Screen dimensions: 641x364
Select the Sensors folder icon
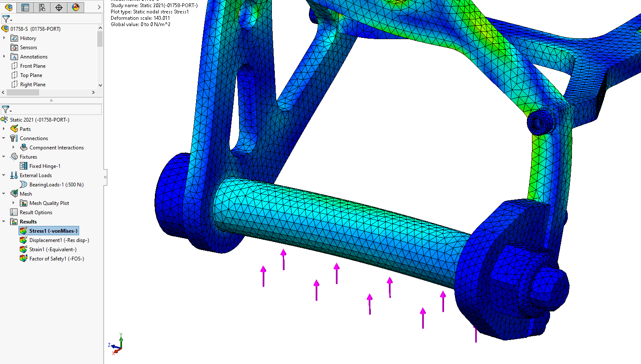coord(14,47)
